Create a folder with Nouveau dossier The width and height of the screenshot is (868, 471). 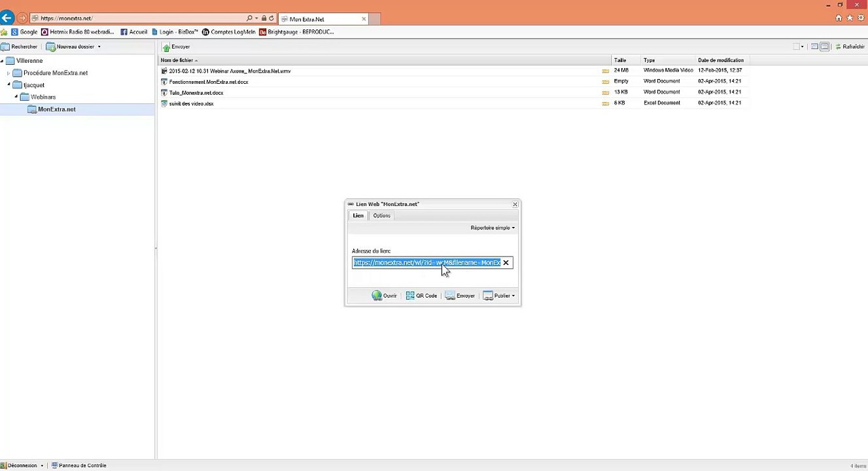[x=71, y=46]
